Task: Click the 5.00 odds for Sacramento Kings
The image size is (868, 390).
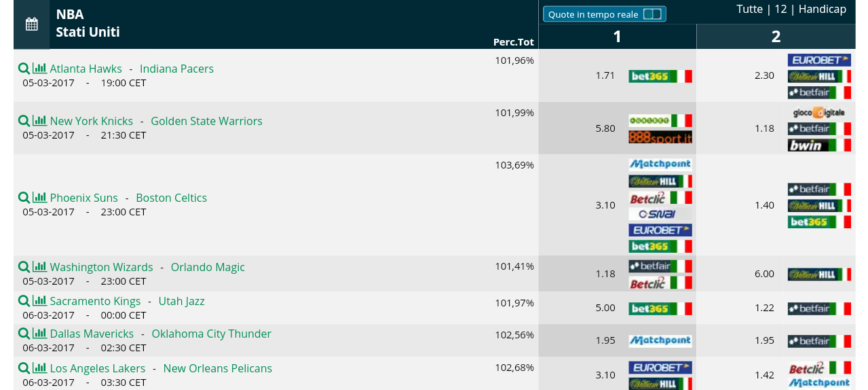Action: click(605, 308)
